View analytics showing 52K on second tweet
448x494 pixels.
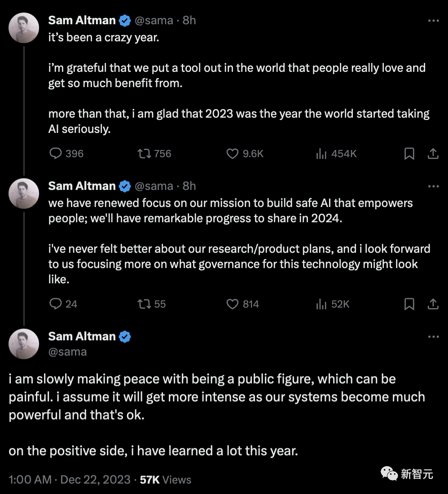[321, 304]
